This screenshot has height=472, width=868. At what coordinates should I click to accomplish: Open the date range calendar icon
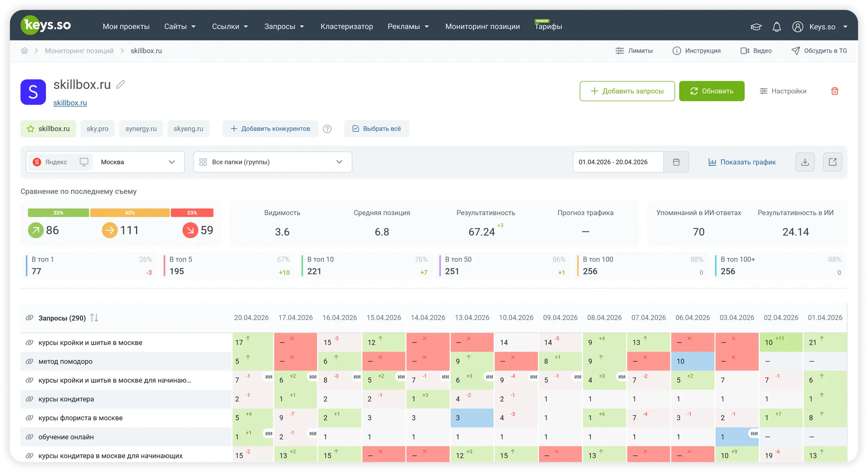pos(676,162)
